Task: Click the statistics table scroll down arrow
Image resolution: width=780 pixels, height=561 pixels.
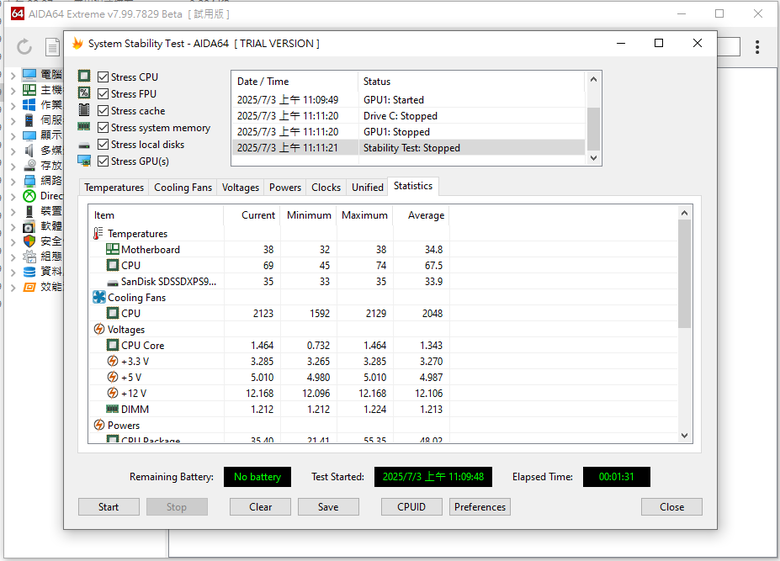Action: 684,435
